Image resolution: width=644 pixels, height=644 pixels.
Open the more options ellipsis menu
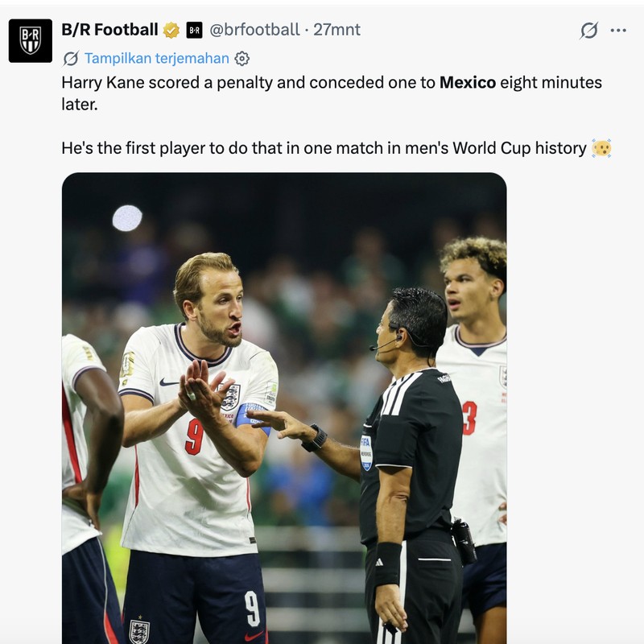[618, 30]
